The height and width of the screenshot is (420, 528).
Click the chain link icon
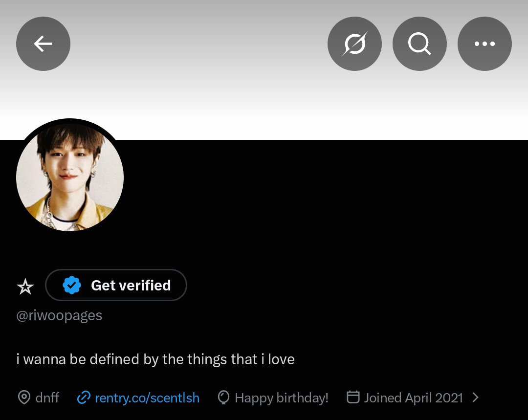click(84, 398)
